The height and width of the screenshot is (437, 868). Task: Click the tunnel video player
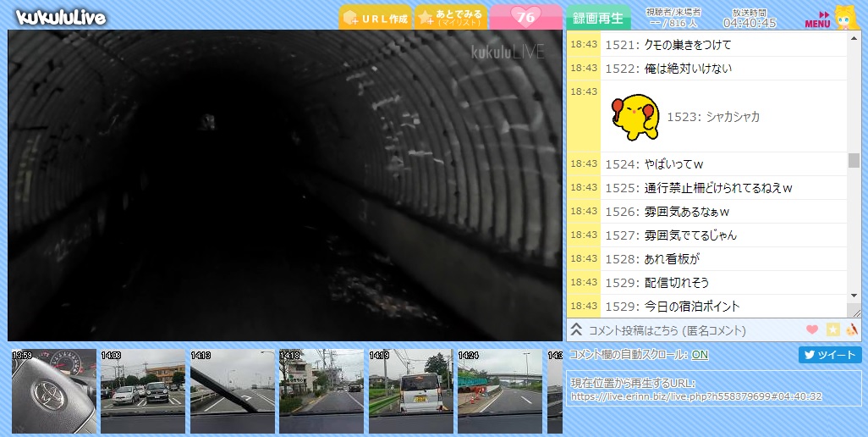click(285, 185)
